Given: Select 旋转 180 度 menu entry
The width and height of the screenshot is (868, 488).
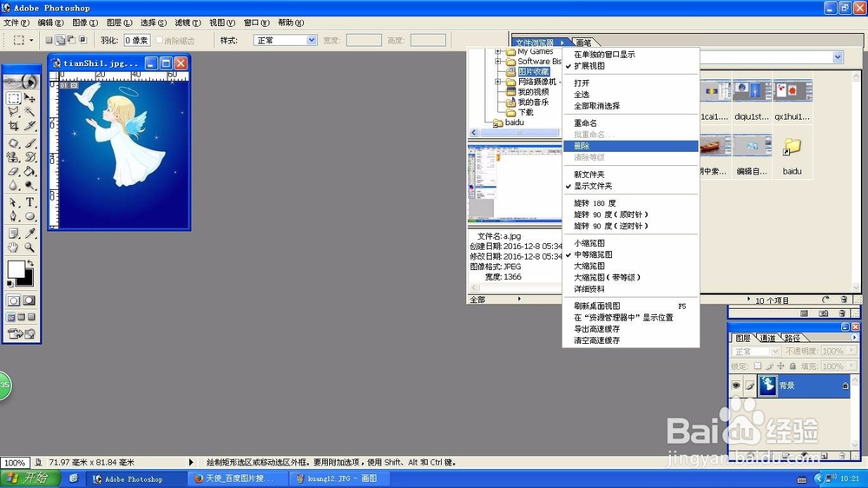Looking at the screenshot, I should point(631,203).
